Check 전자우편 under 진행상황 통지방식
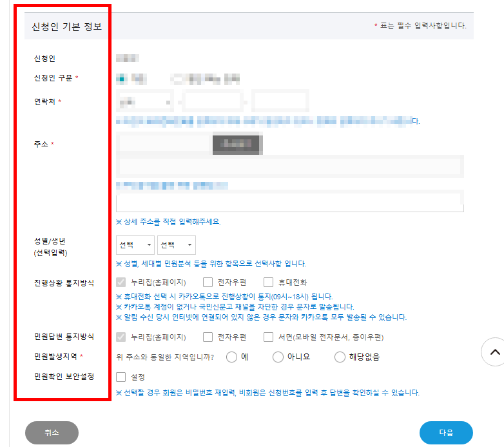This screenshot has height=447, width=504. click(208, 283)
